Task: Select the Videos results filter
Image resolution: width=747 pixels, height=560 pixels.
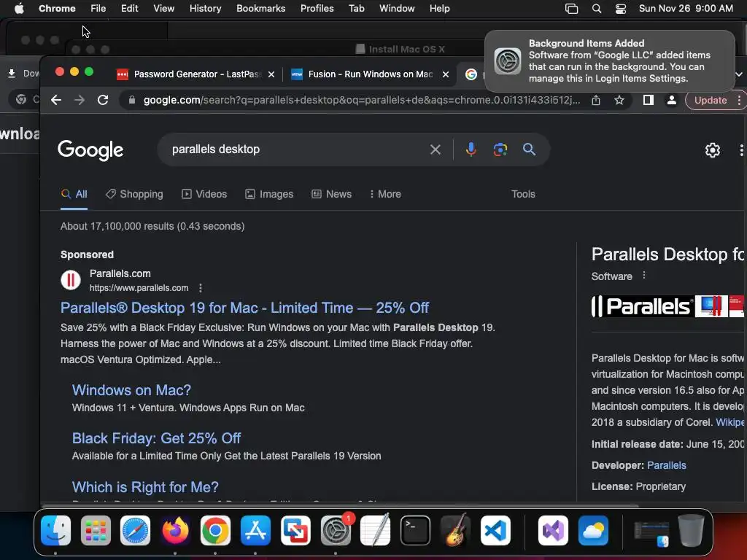Action: point(204,194)
